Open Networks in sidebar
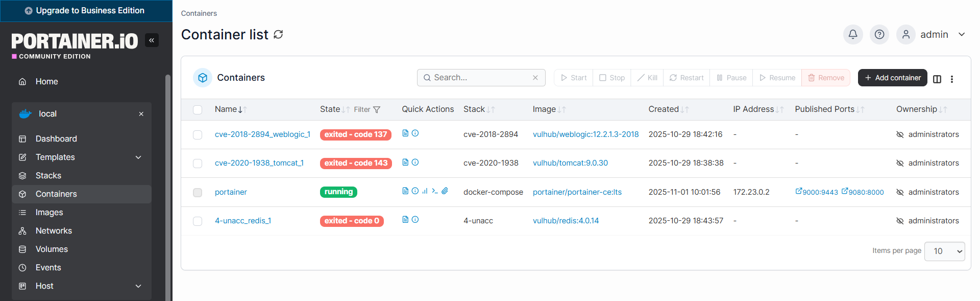Screen dimensions: 980x301 (x=82, y=231)
